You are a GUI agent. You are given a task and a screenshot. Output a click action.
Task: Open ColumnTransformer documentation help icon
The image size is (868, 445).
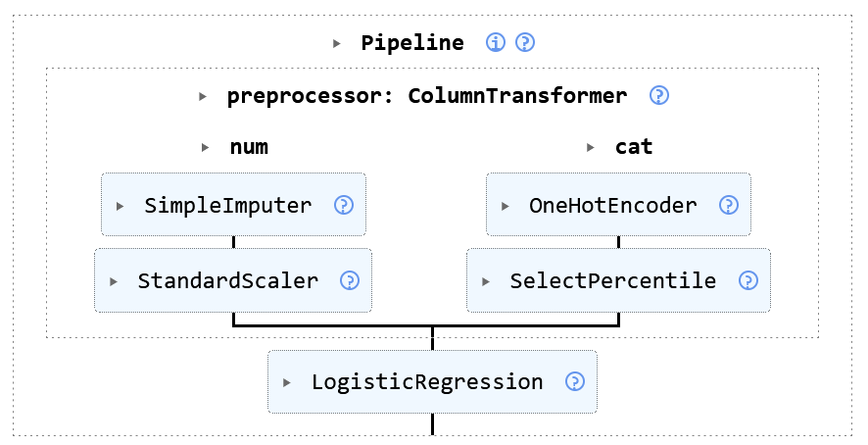(659, 95)
